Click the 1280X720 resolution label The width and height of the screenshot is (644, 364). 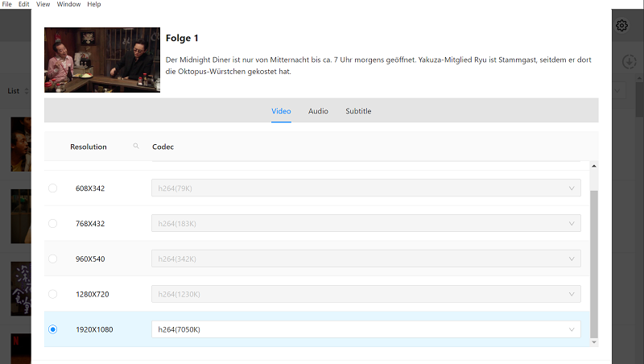(x=93, y=294)
